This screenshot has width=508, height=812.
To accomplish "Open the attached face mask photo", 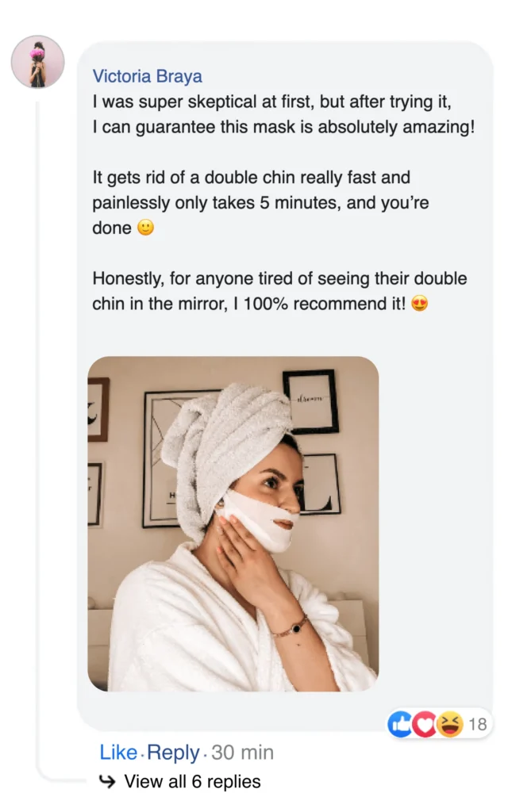I will click(x=233, y=523).
